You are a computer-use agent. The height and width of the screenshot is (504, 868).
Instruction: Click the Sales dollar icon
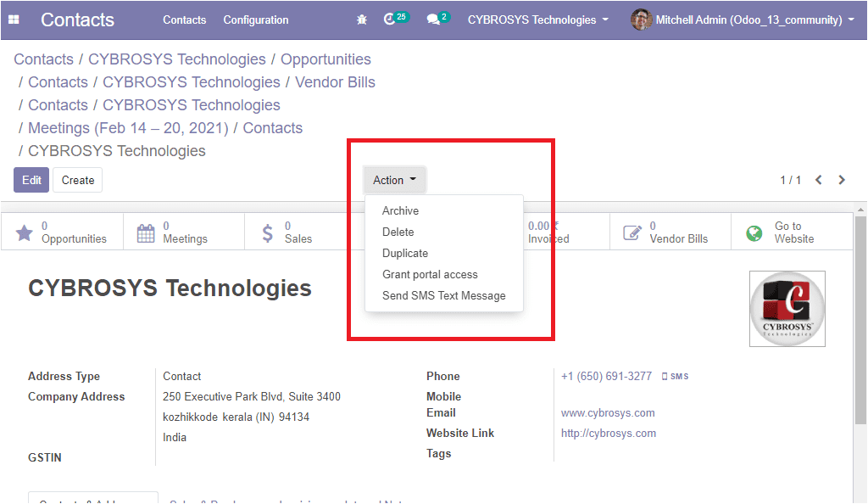pyautogui.click(x=267, y=233)
